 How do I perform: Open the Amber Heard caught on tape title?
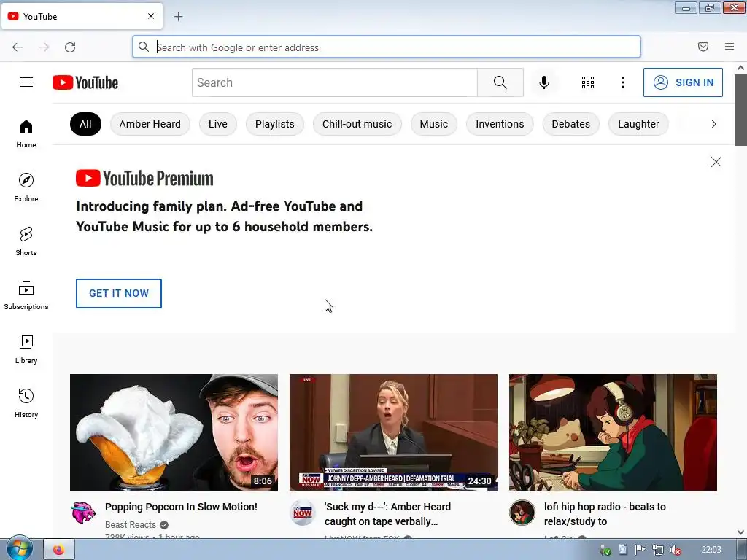(x=388, y=514)
